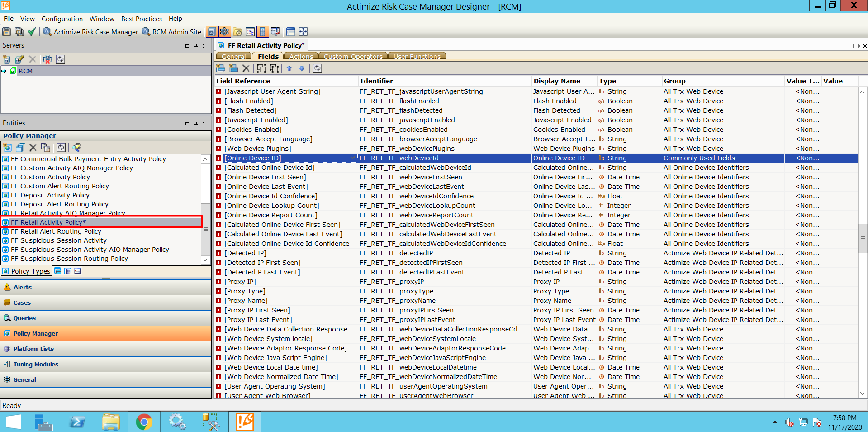The height and width of the screenshot is (432, 868).
Task: Toggle the Entities panel toolbar button
Action: point(224,32)
